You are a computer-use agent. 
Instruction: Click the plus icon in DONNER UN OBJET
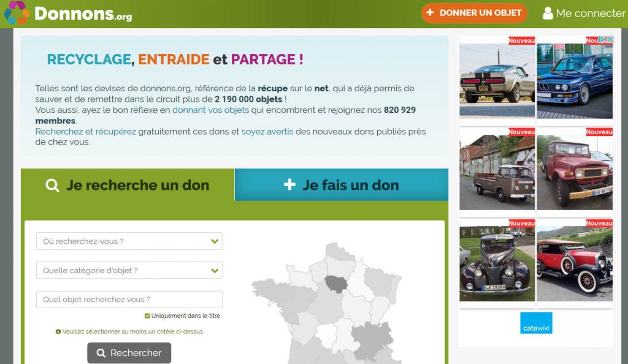click(430, 12)
